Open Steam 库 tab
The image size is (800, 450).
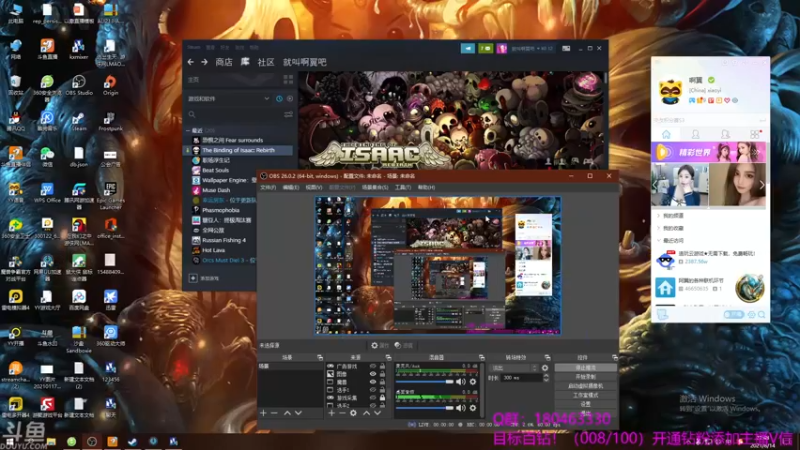[245, 62]
